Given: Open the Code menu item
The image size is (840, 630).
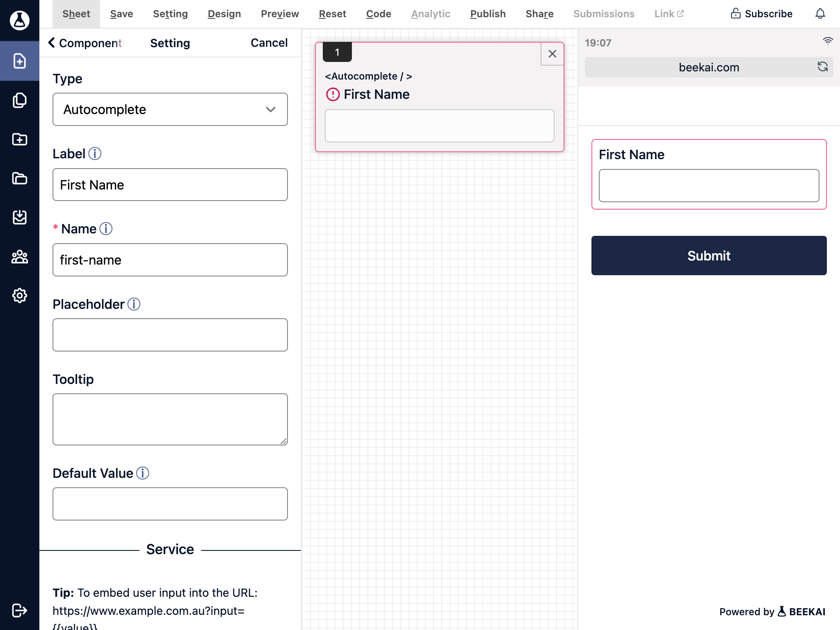Looking at the screenshot, I should coord(379,14).
